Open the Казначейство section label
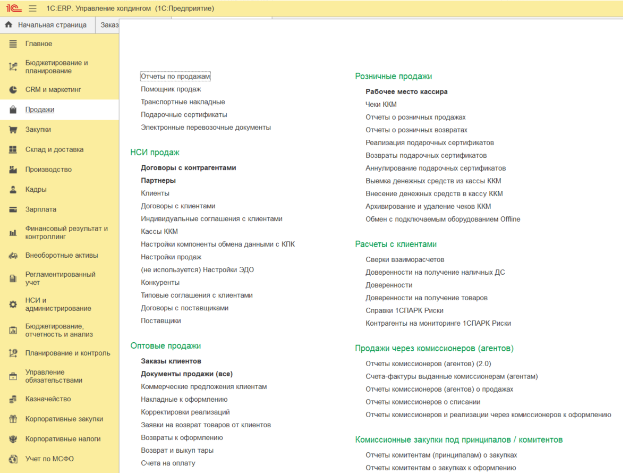624x473 pixels. 48,399
